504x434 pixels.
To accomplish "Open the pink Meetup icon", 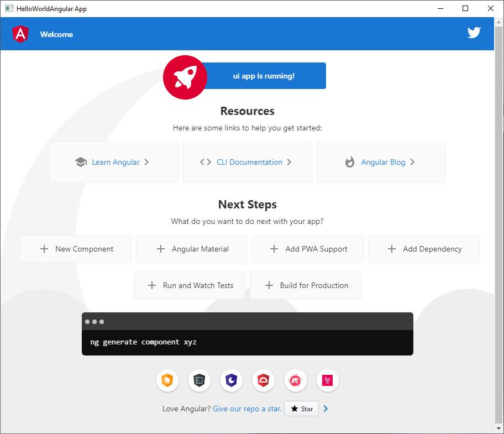I will click(296, 380).
